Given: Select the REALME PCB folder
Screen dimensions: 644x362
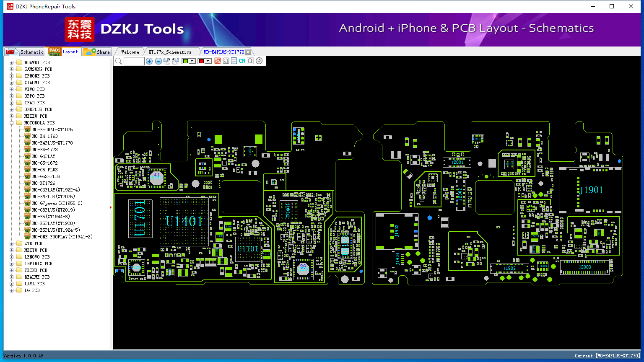Looking at the screenshot, I should [37, 277].
